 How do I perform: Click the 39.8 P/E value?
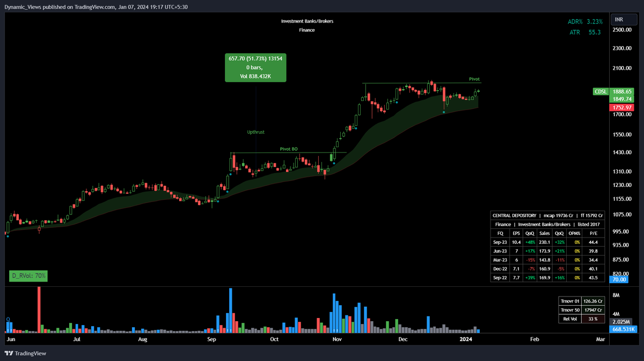coord(594,251)
